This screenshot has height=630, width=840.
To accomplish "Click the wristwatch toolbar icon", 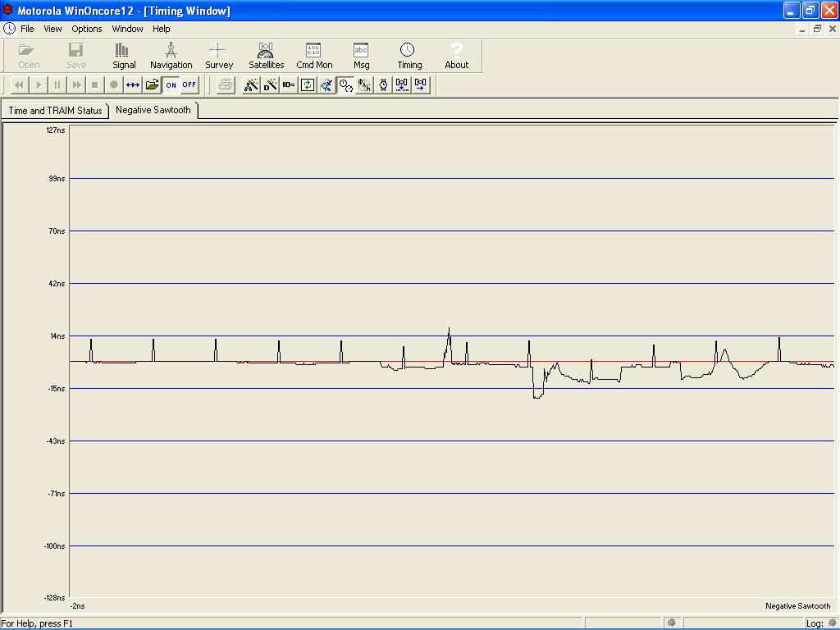I will click(383, 84).
